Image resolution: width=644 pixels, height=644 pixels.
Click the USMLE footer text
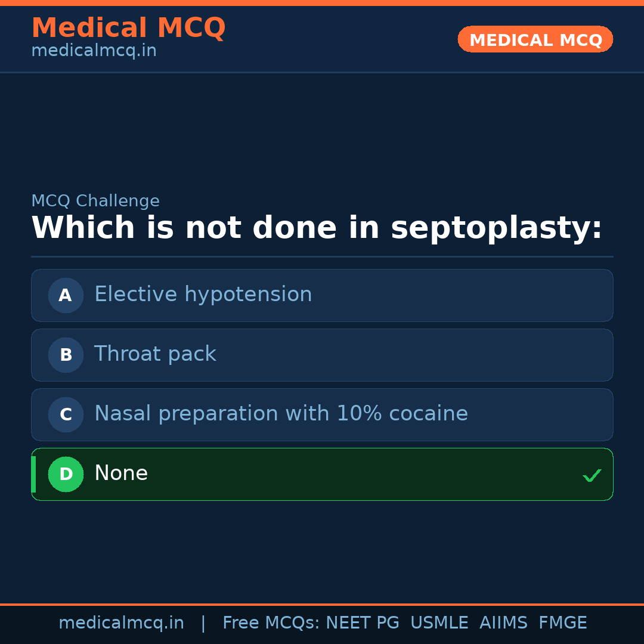click(x=439, y=623)
